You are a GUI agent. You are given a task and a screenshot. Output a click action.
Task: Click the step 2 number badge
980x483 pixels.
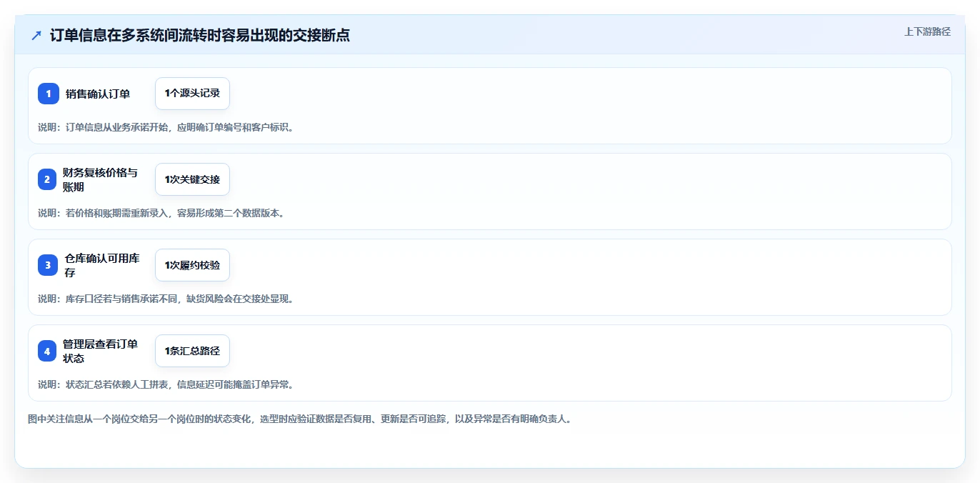tap(48, 179)
